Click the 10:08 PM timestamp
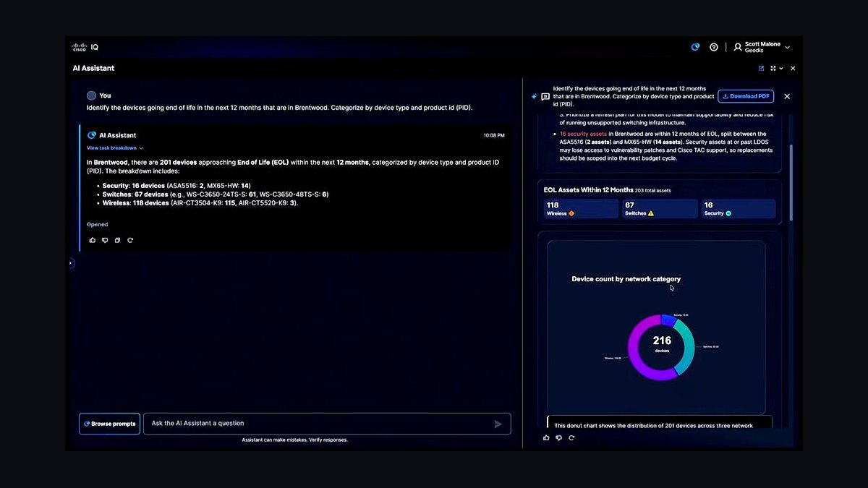 pos(494,135)
